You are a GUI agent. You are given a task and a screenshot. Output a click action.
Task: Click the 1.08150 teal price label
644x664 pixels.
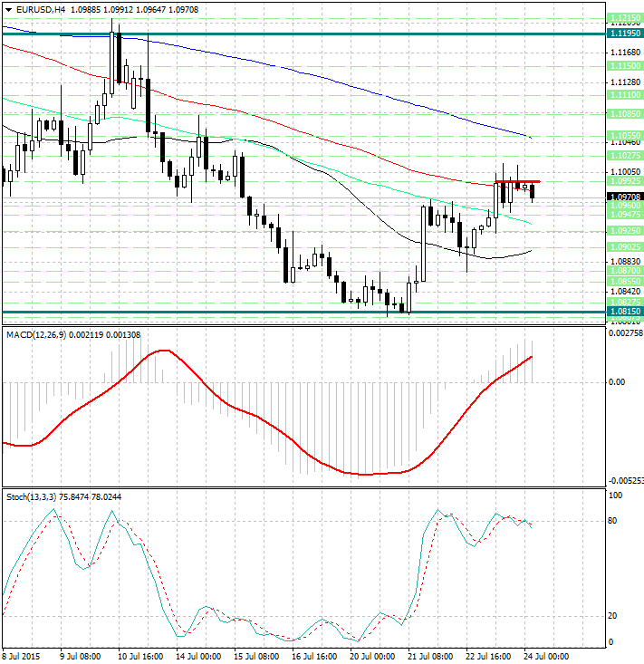pyautogui.click(x=625, y=312)
